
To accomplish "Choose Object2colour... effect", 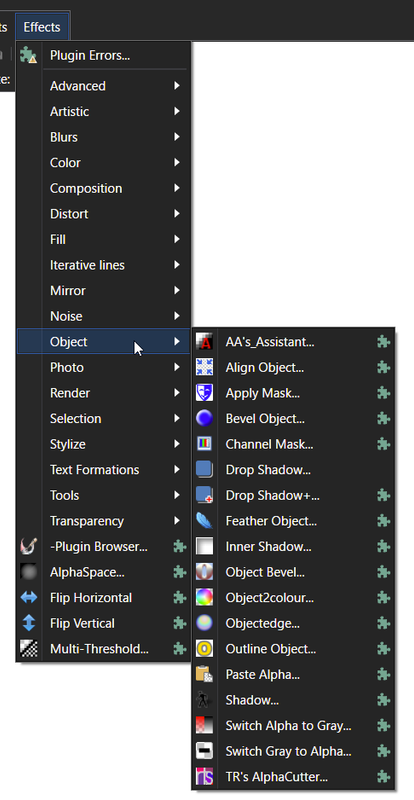I will pos(293,597).
